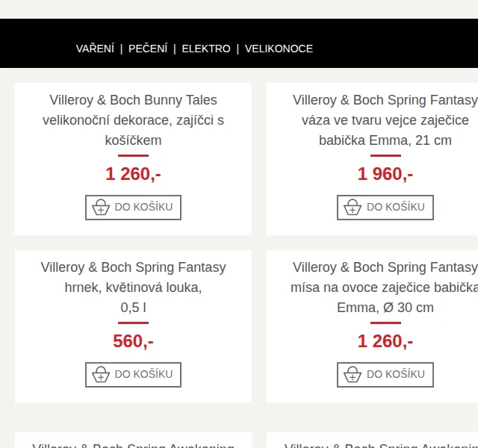Add Spring Fantasy hrnek 0,5 l to cart
This screenshot has width=478, height=448.
tap(133, 375)
